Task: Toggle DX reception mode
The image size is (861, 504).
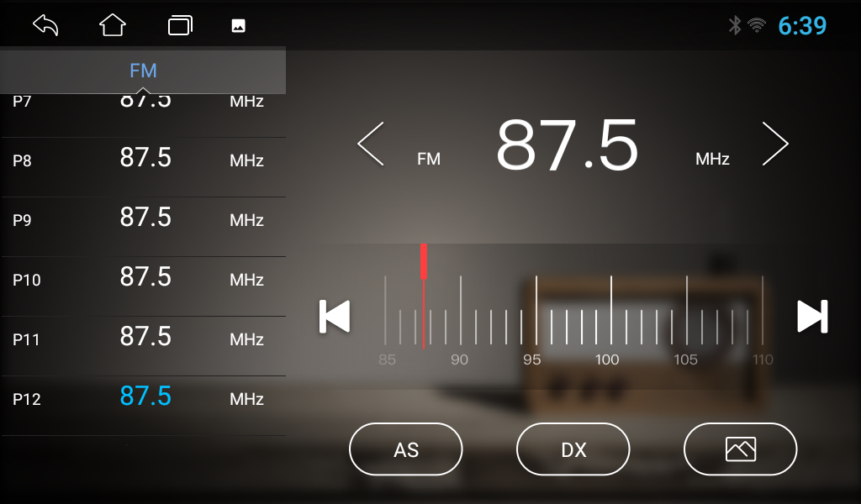Action: click(x=573, y=449)
